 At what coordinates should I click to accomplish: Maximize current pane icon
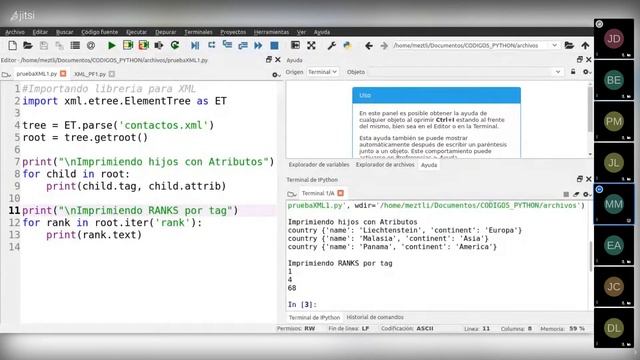tap(295, 45)
